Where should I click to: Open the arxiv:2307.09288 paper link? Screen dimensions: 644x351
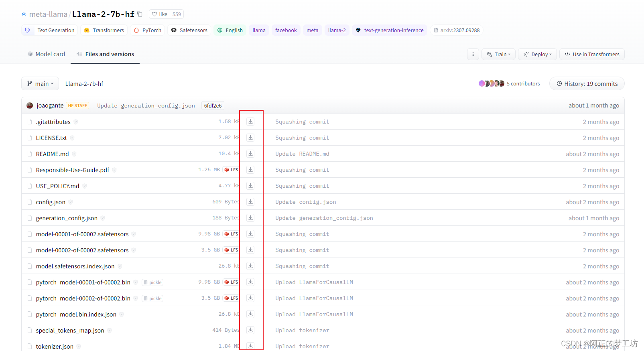(x=457, y=30)
